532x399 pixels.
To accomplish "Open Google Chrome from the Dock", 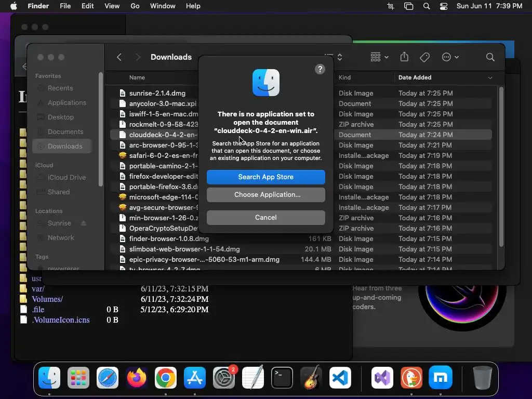I will [x=166, y=378].
